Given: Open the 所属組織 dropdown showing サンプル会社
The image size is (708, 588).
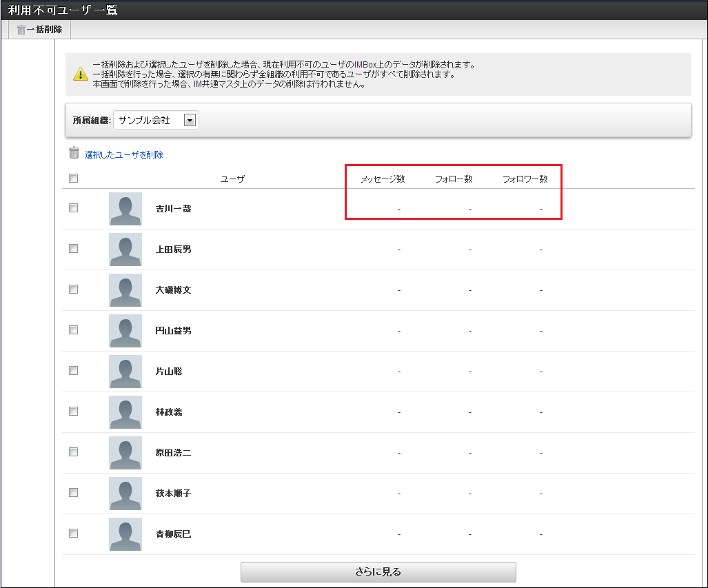Looking at the screenshot, I should (156, 120).
